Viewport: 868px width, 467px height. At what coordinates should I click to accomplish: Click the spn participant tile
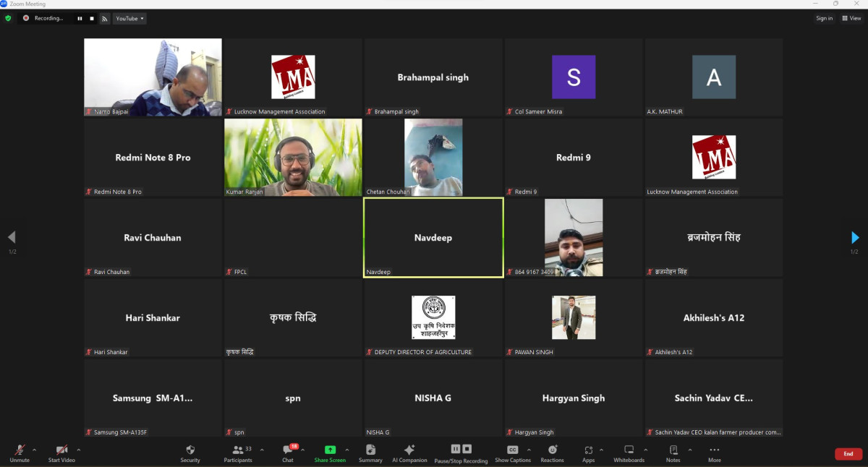(x=293, y=398)
